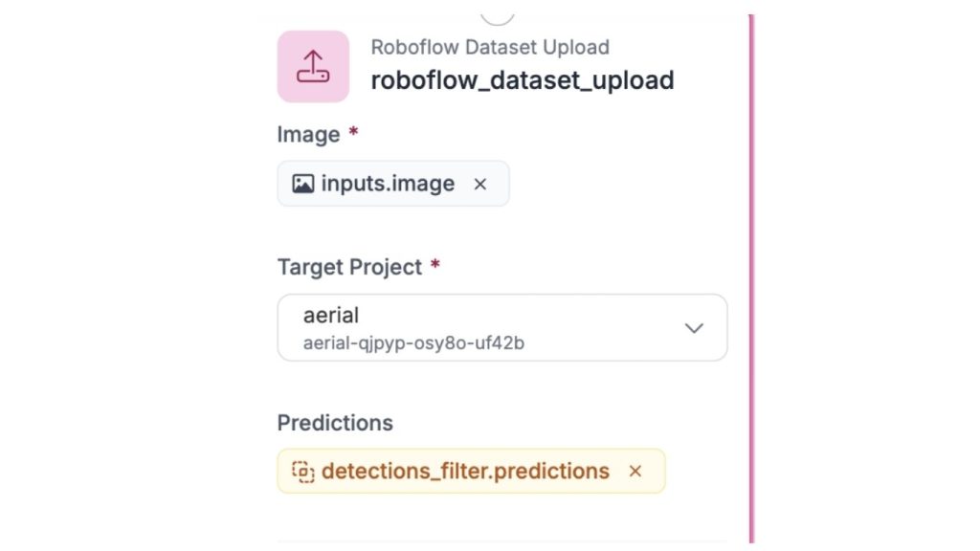This screenshot has height=551, width=980.
Task: Open the Target Project dropdown
Action: [502, 327]
